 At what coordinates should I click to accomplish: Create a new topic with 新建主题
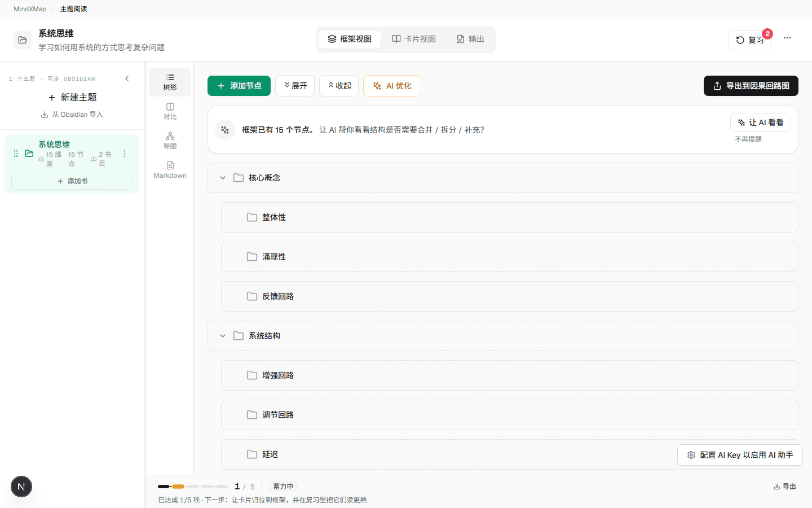click(x=72, y=97)
